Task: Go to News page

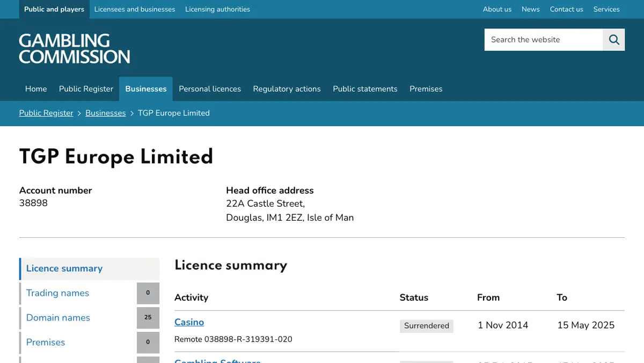Action: (531, 9)
